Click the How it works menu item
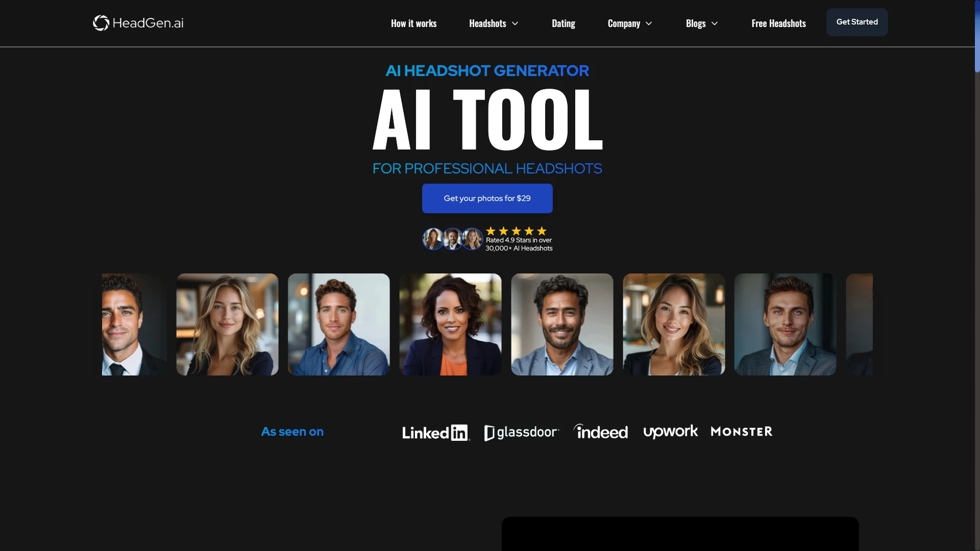 coord(413,23)
